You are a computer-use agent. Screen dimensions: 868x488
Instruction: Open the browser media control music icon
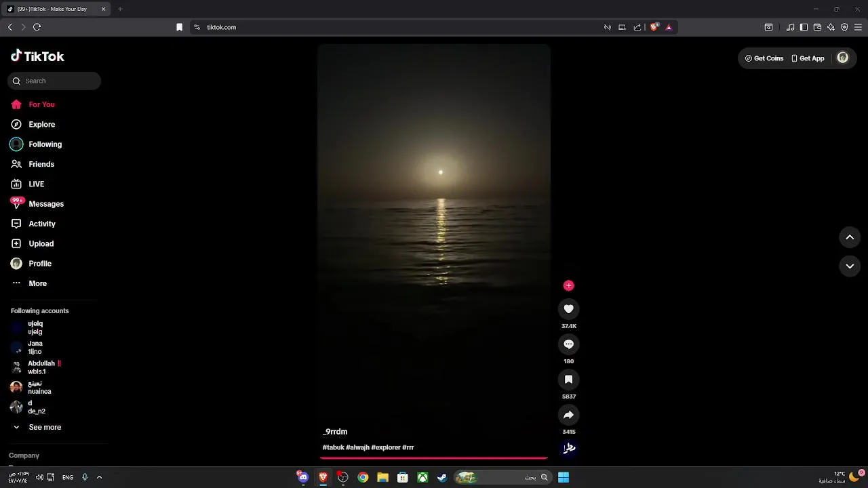[x=790, y=27]
